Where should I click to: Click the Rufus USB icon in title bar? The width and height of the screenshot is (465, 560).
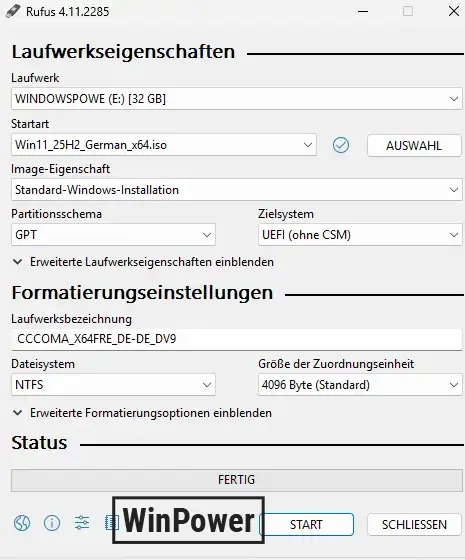click(x=13, y=11)
